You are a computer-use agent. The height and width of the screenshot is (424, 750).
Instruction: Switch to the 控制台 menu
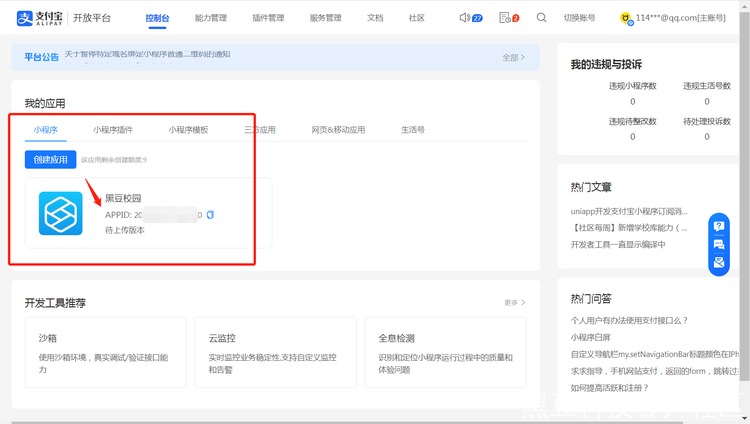tap(157, 18)
